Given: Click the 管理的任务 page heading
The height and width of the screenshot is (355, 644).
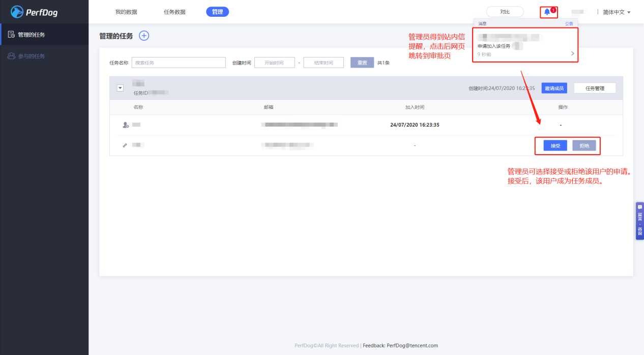Looking at the screenshot, I should 116,36.
